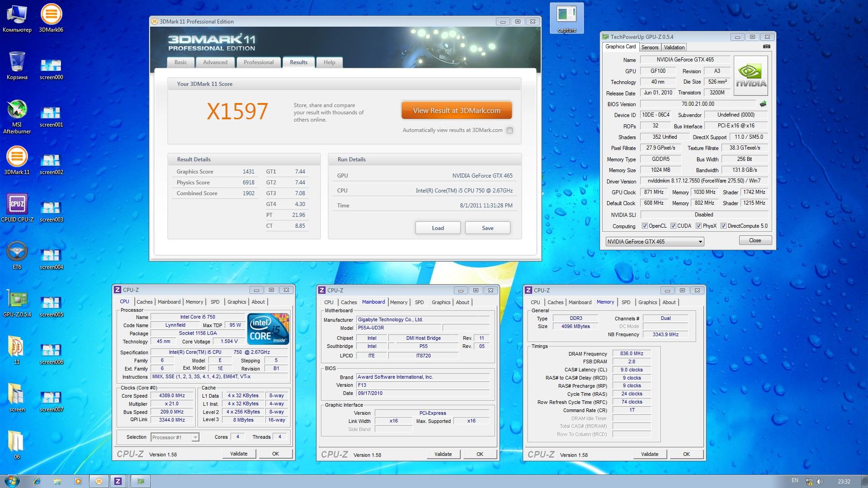Open the Professional tab in 3DMark 11
The image size is (868, 488).
point(259,62)
